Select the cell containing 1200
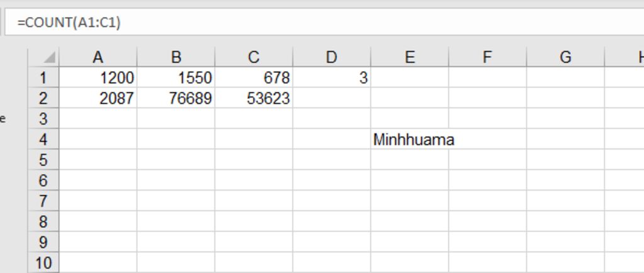Screen dimensions: 644x273 point(98,78)
